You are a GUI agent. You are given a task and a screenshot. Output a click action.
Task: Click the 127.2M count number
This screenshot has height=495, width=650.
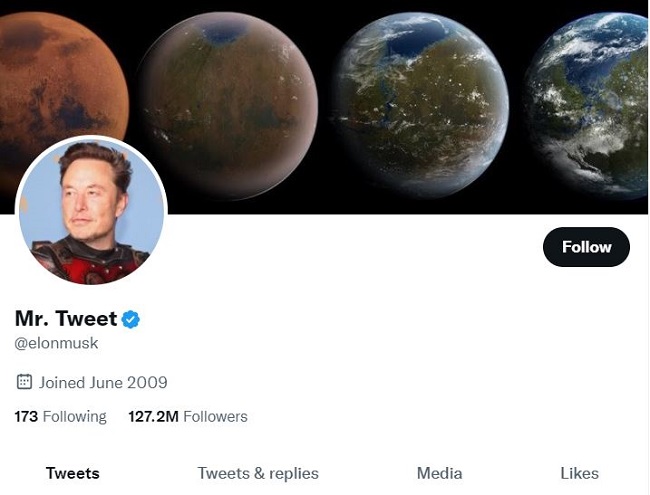153,416
